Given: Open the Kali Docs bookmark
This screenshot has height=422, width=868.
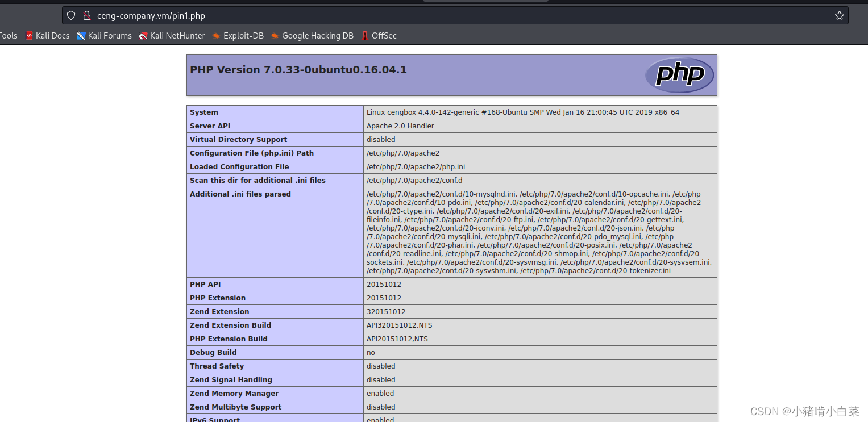Looking at the screenshot, I should point(47,36).
